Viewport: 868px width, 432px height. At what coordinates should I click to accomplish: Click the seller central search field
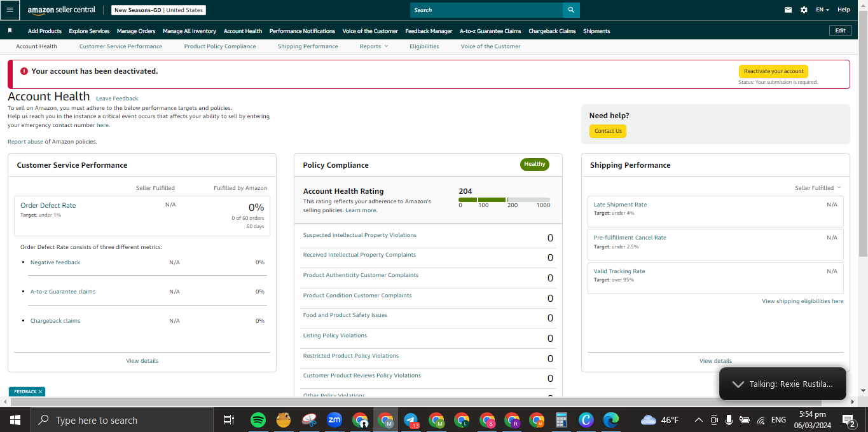point(486,10)
